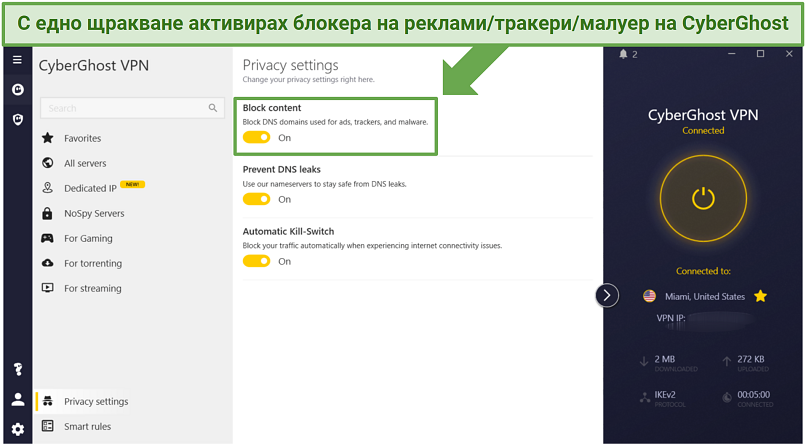Click the 00:05:00 connected time
Viewport: 806px width, 444px height.
(754, 395)
